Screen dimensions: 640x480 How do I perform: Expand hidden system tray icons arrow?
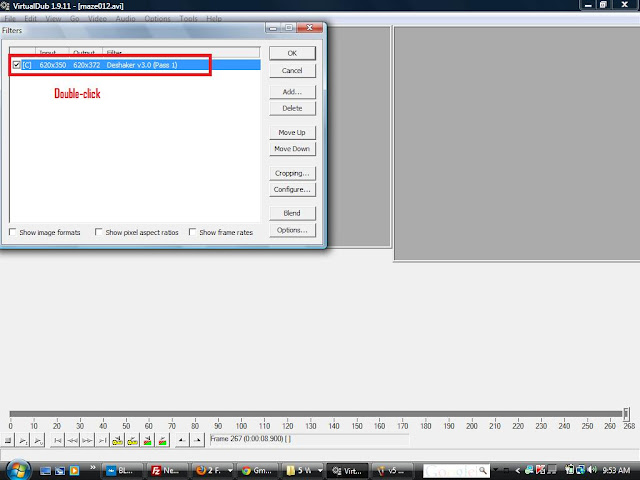pyautogui.click(x=518, y=471)
